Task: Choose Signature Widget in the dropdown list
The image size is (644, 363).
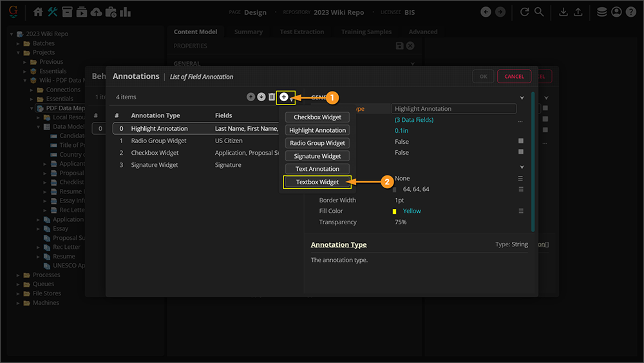Action: pyautogui.click(x=317, y=156)
